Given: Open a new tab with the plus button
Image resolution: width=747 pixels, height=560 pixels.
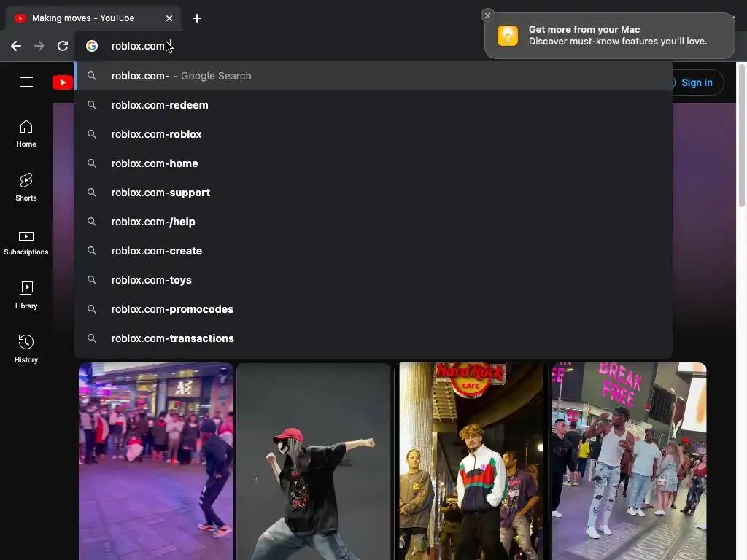Looking at the screenshot, I should coord(197,18).
